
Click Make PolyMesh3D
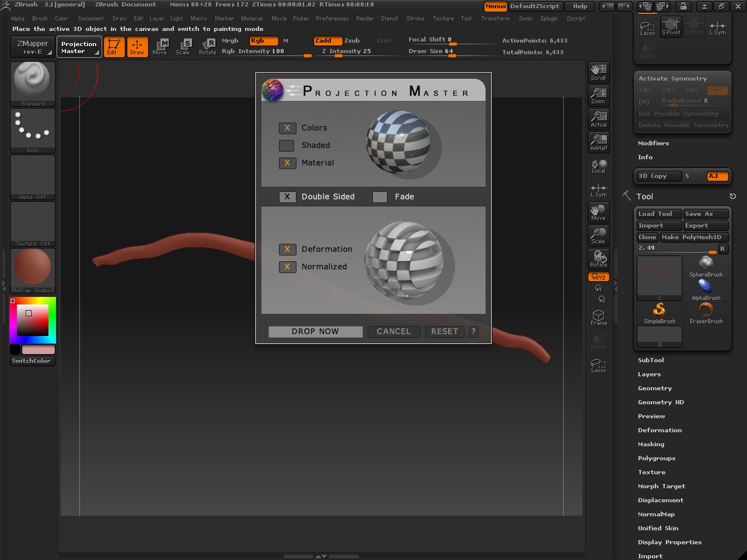(x=694, y=237)
